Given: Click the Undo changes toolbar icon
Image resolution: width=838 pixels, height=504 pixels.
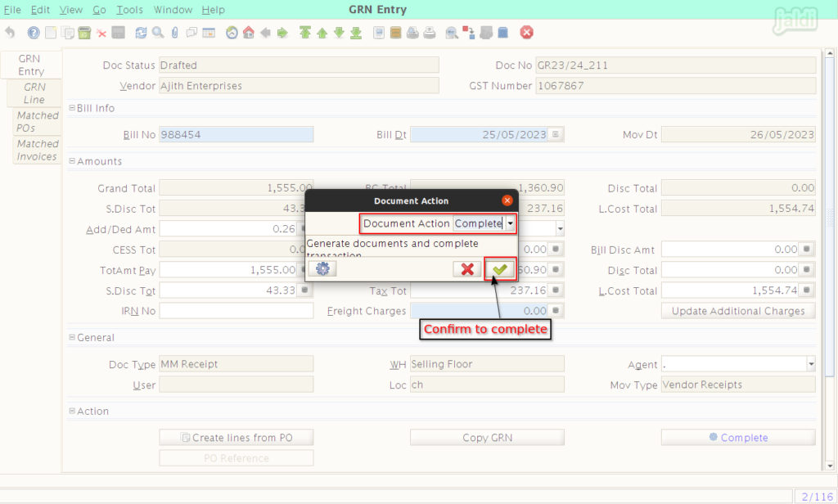Looking at the screenshot, I should point(10,33).
